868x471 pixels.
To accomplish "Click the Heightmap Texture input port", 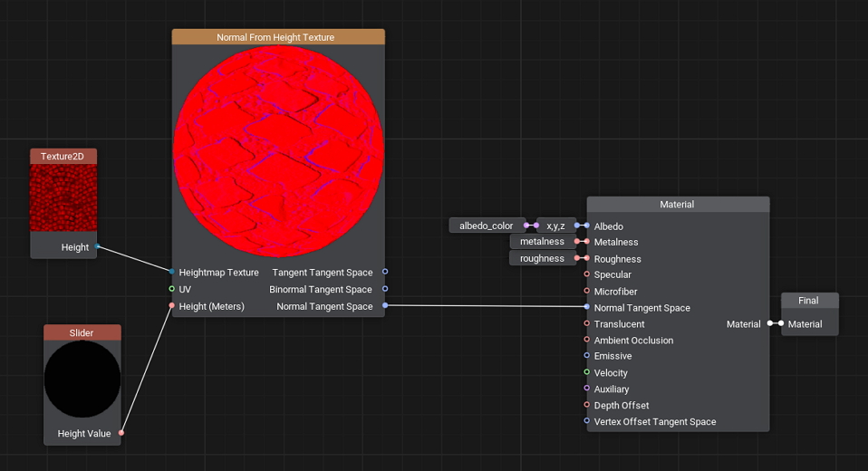I will [172, 272].
